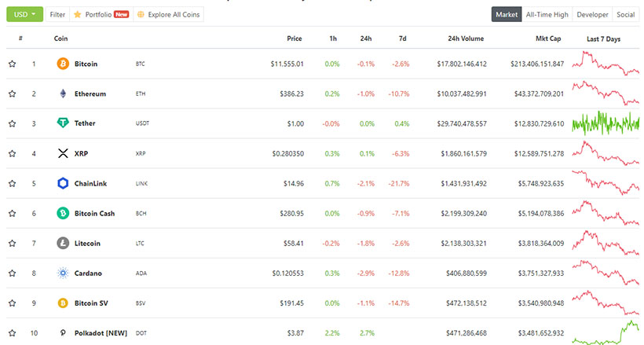Open the Polkadot [NEW] coin link
Image resolution: width=644 pixels, height=345 pixels.
(101, 333)
